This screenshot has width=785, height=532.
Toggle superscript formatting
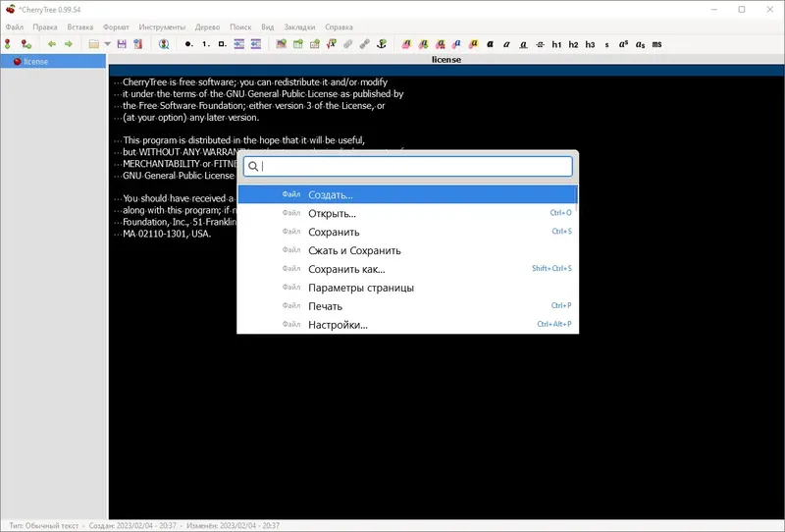coord(623,44)
